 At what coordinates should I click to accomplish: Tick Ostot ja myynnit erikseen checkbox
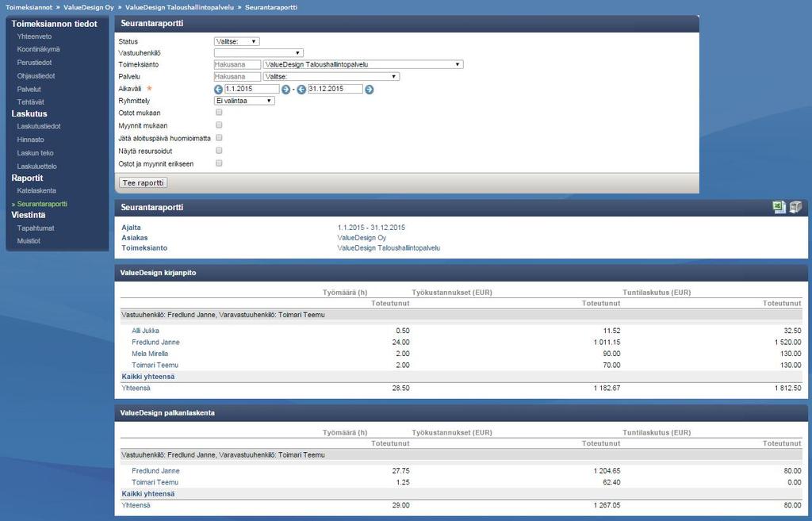pyautogui.click(x=219, y=163)
